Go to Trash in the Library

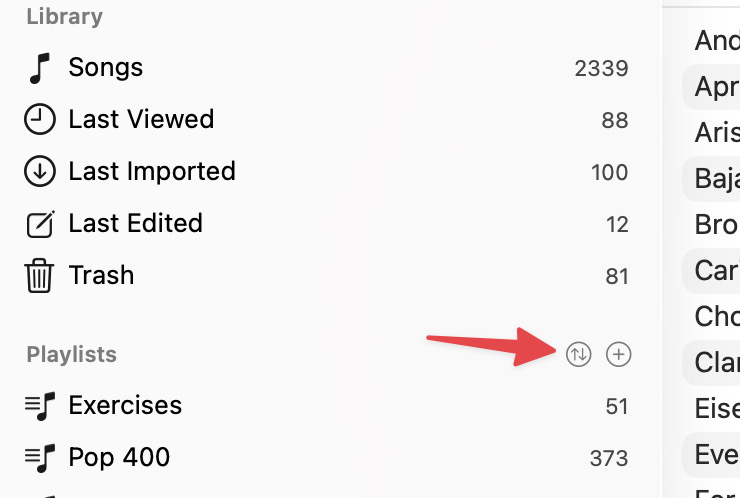[x=101, y=276]
